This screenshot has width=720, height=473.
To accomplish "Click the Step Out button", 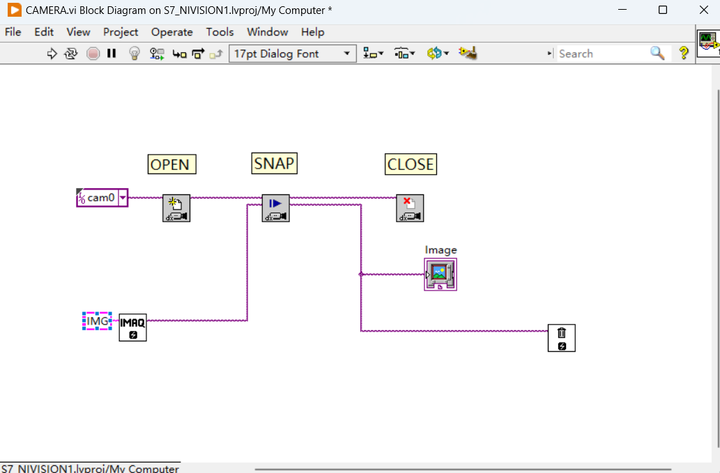I will point(216,54).
